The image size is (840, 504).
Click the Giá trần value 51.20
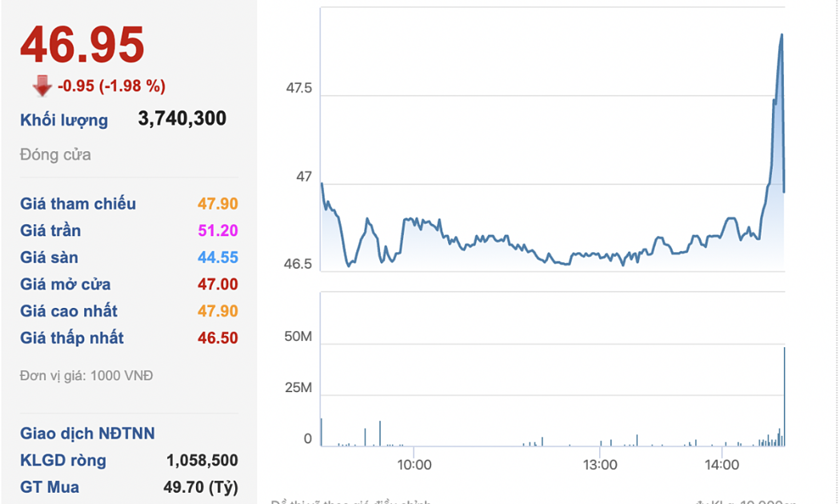coord(218,231)
